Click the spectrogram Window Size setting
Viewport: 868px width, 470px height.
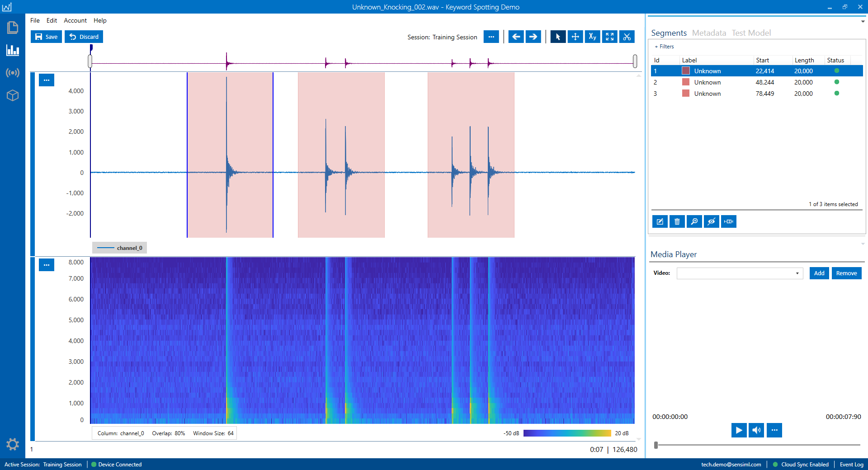click(213, 433)
